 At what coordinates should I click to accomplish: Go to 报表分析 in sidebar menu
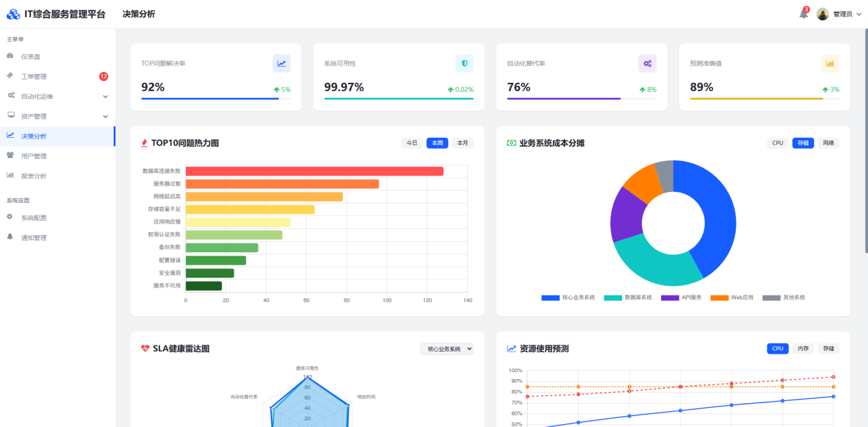34,176
